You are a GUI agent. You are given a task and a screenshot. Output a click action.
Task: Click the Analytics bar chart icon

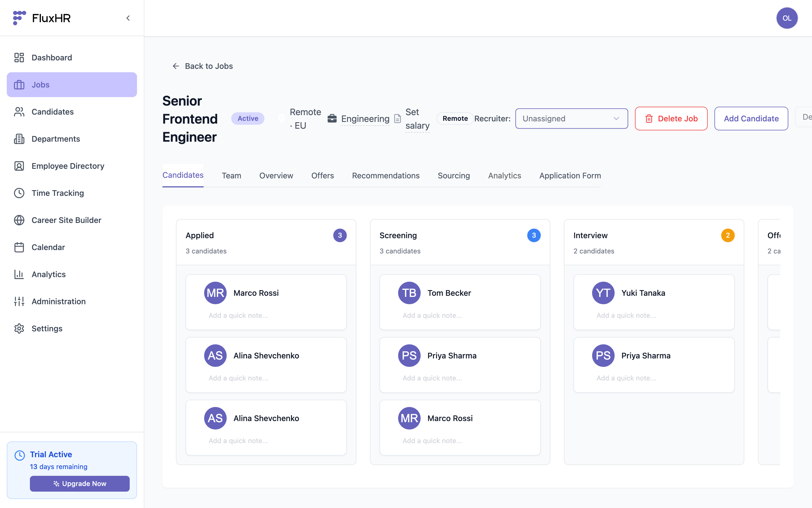pyautogui.click(x=19, y=275)
